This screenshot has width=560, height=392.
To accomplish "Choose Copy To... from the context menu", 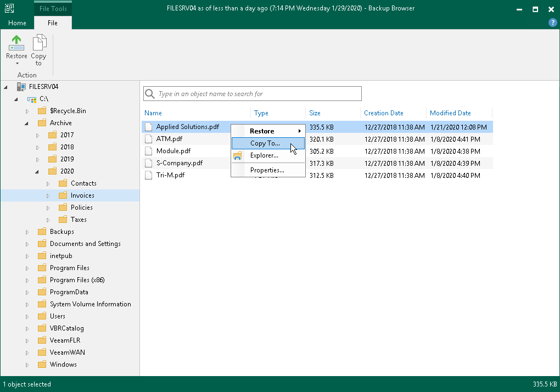I will 265,143.
